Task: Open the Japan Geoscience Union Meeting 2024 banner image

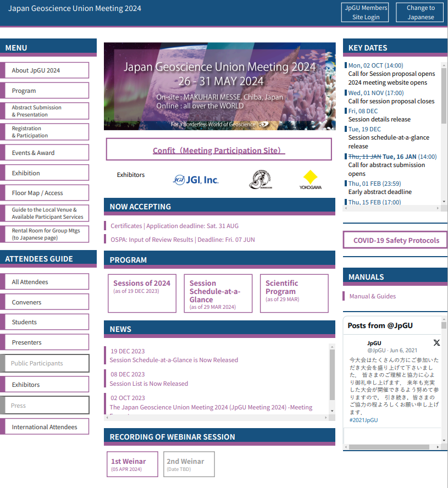Action: [x=219, y=86]
